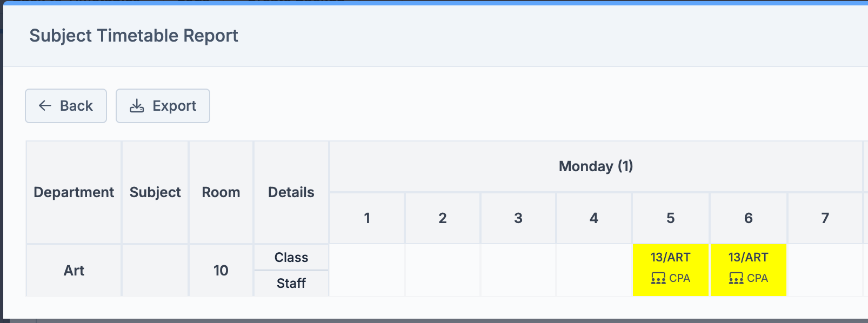Click the Details column header
Screen dimensions: 868x323
(x=291, y=192)
